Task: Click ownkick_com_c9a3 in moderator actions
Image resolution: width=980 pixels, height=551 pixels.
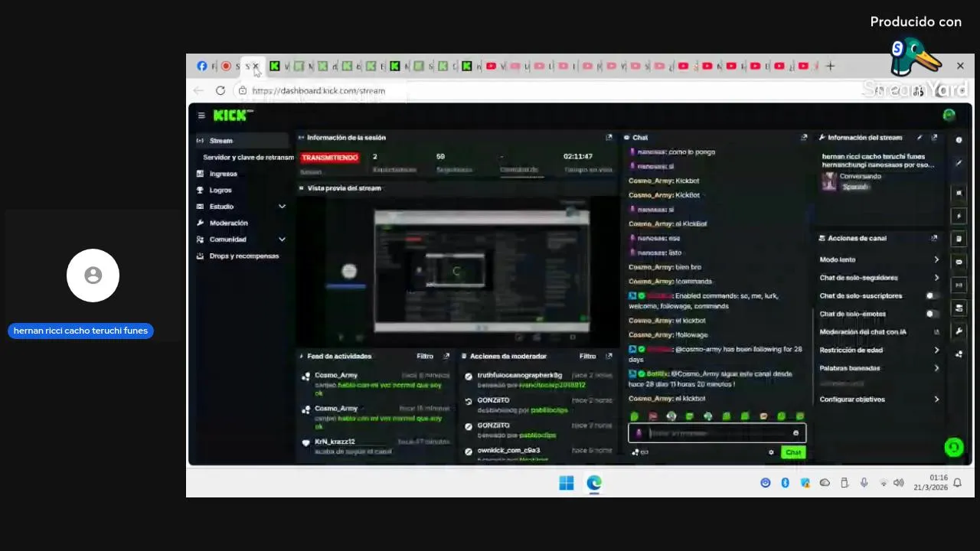Action: tap(508, 450)
